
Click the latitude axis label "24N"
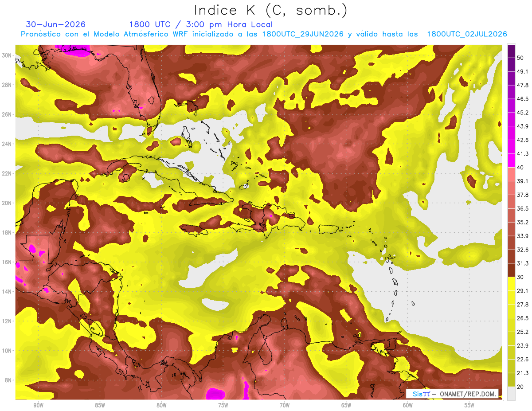pyautogui.click(x=8, y=144)
